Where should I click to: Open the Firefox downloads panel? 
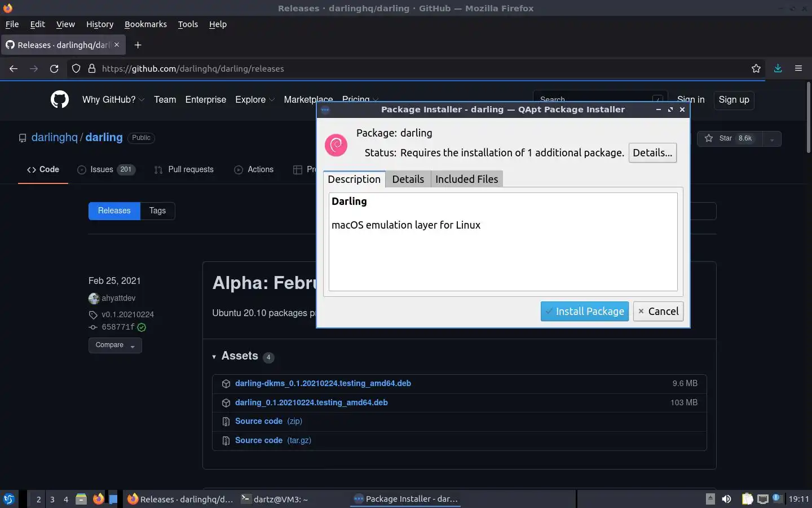[778, 68]
